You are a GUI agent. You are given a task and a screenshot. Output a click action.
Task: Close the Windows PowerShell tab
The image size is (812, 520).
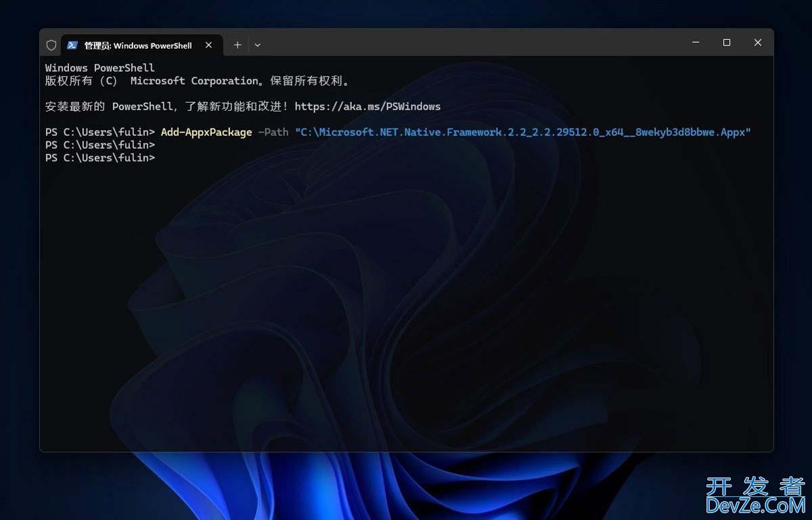(x=208, y=45)
